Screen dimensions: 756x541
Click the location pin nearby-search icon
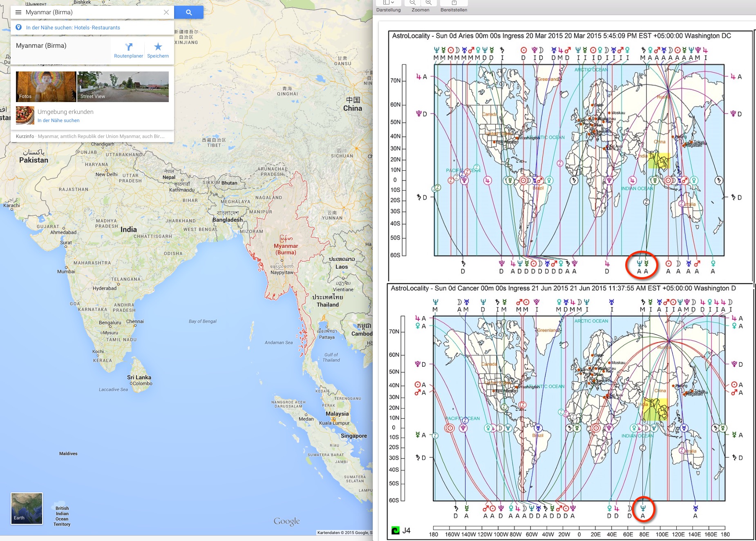pyautogui.click(x=18, y=27)
